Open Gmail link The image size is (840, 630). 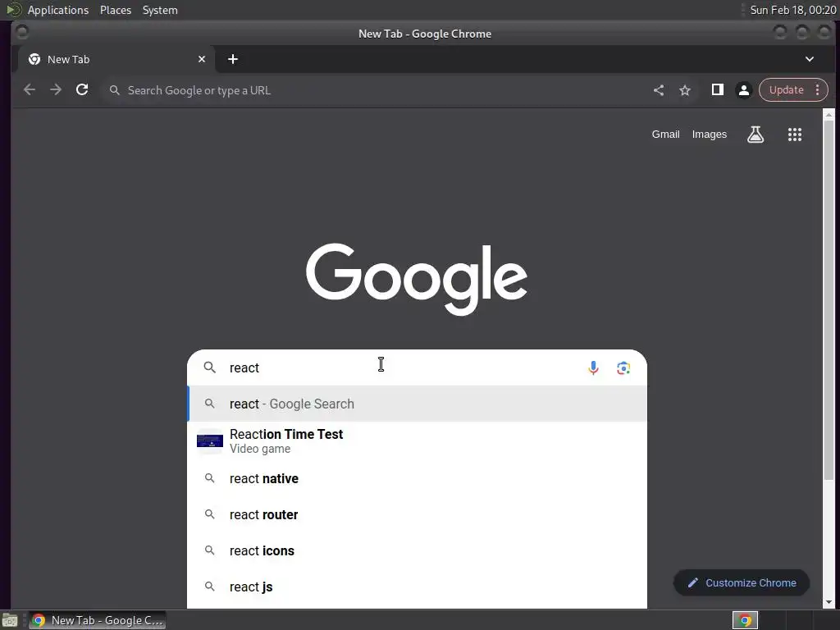[665, 135]
